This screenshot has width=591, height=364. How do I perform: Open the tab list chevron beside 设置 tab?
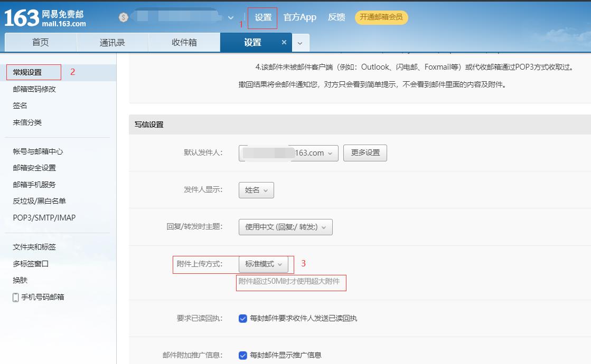point(299,42)
